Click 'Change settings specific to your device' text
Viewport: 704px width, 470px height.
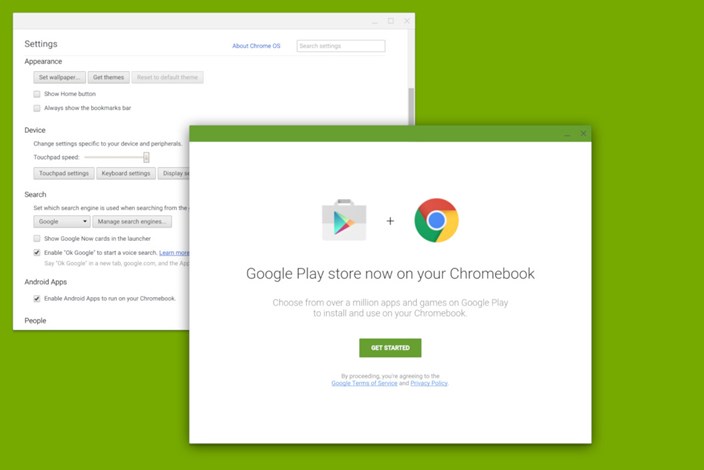pos(108,144)
